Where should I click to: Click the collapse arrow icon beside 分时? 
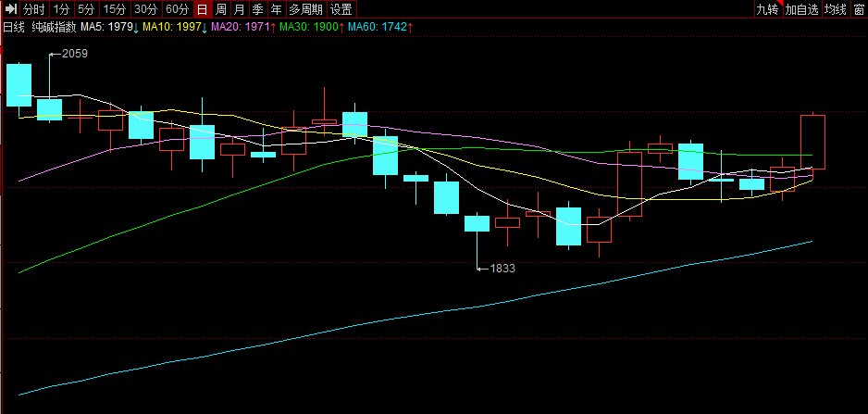pyautogui.click(x=11, y=9)
